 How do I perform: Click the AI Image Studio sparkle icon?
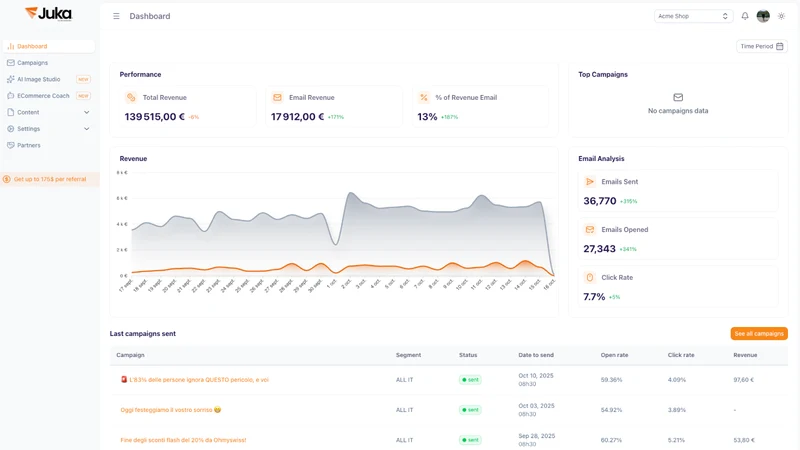[x=11, y=79]
